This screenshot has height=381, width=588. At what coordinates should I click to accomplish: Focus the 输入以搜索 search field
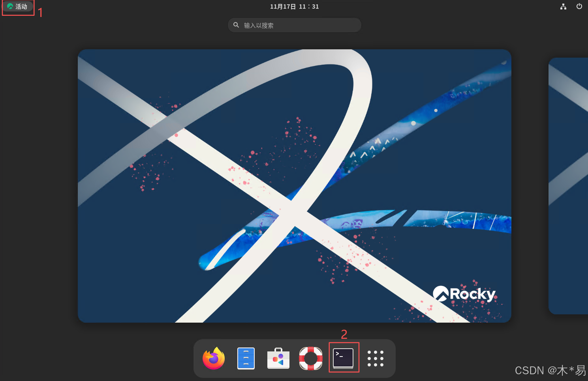[295, 25]
